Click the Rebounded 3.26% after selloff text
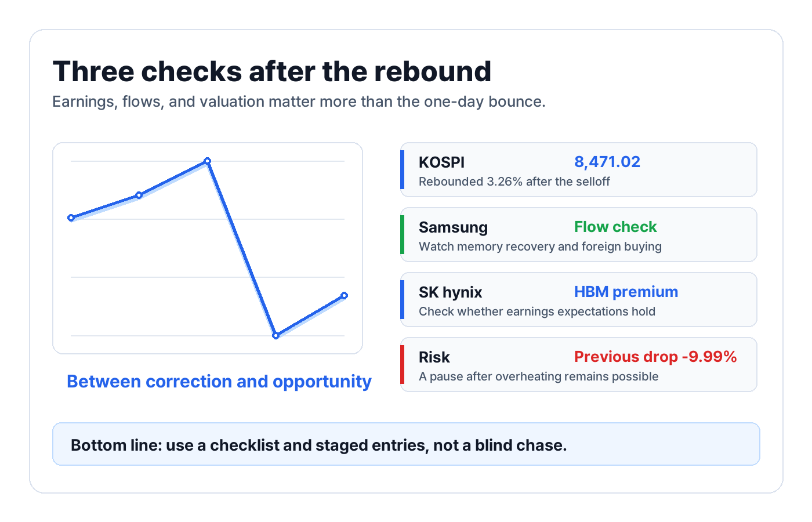The width and height of the screenshot is (812, 522). pos(514,182)
